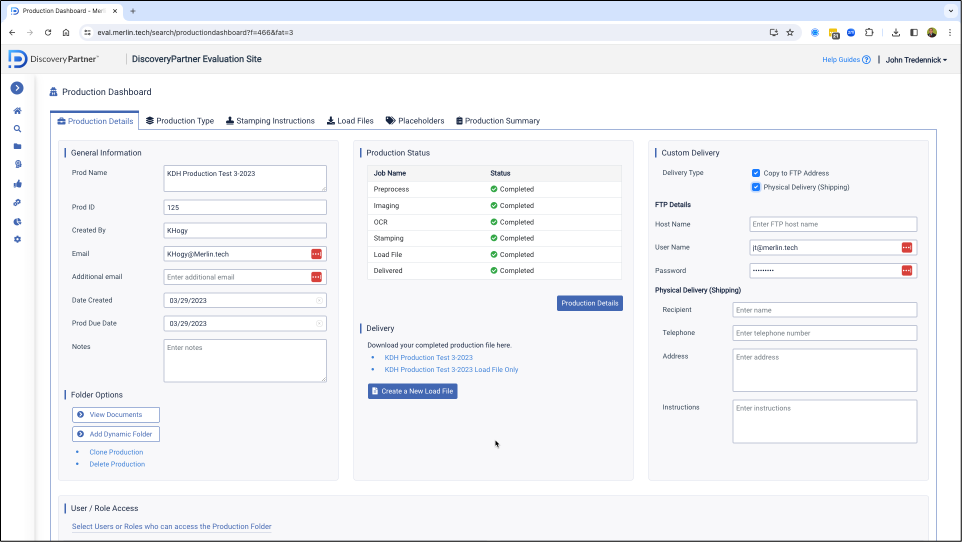
Task: Click the Home icon in the left sidebar
Action: coord(17,110)
